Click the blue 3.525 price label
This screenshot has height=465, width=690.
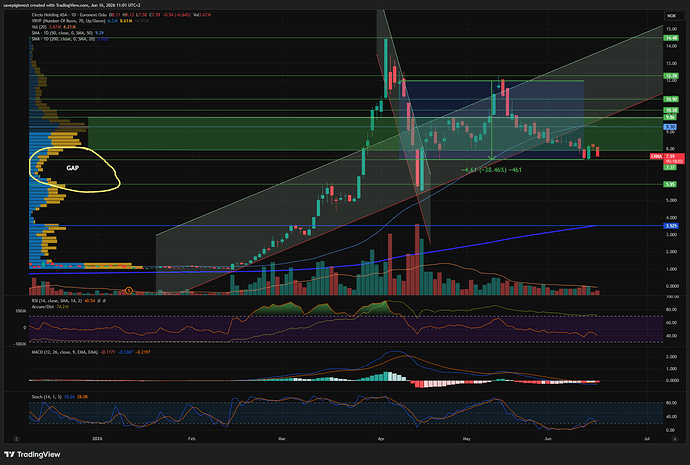[x=671, y=226]
